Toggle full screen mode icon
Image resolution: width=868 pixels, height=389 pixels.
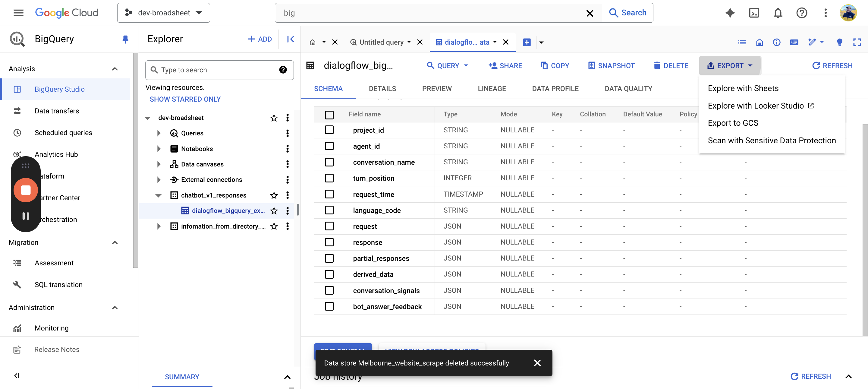857,42
